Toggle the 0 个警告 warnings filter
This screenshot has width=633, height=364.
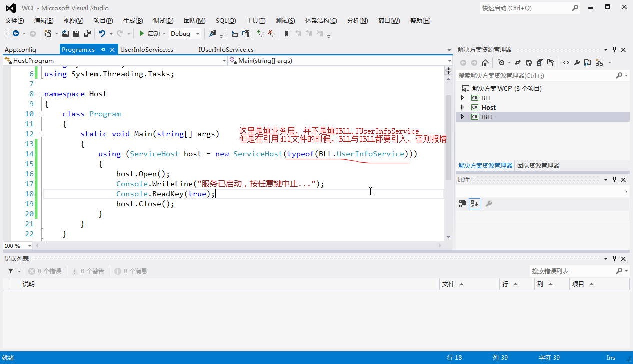pos(88,271)
